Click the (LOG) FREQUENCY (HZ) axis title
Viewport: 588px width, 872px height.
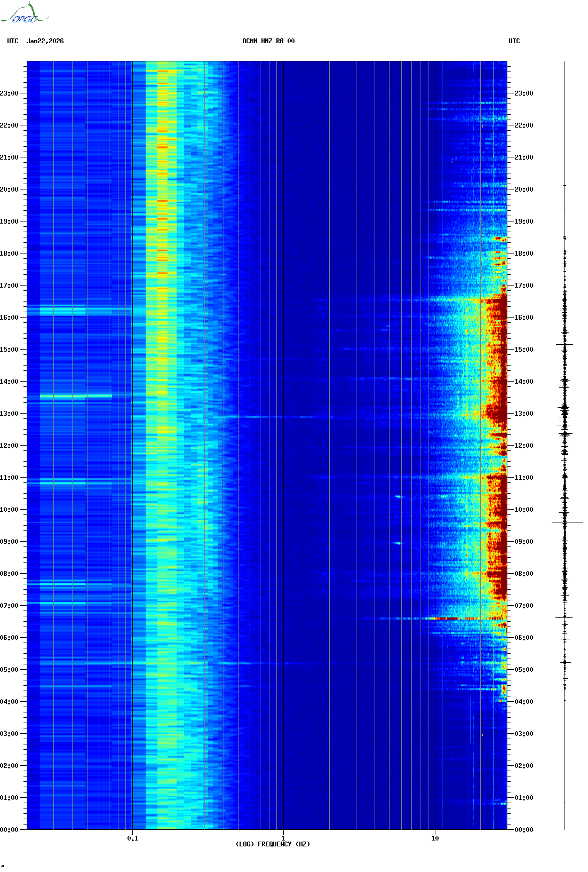click(x=273, y=844)
